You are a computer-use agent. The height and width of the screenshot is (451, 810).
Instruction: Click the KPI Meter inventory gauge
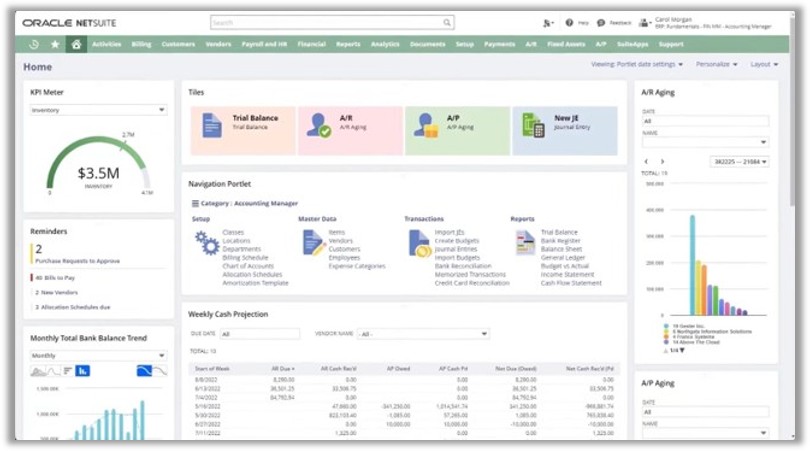pos(98,163)
